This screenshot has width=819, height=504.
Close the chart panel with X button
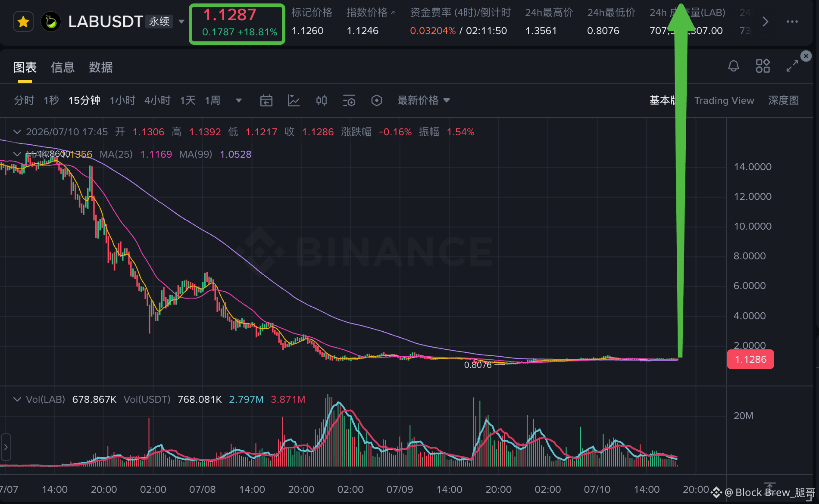click(x=806, y=56)
